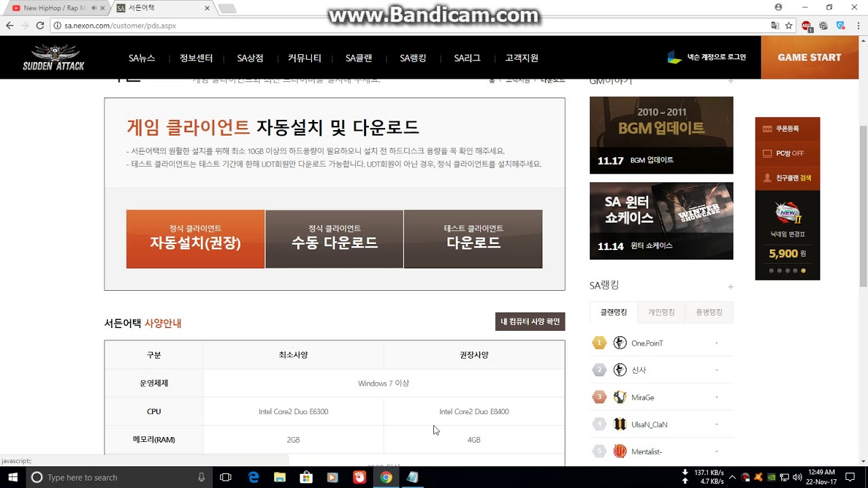Open the Mentalist- clan ranking entry
The image size is (868, 488).
click(x=661, y=451)
